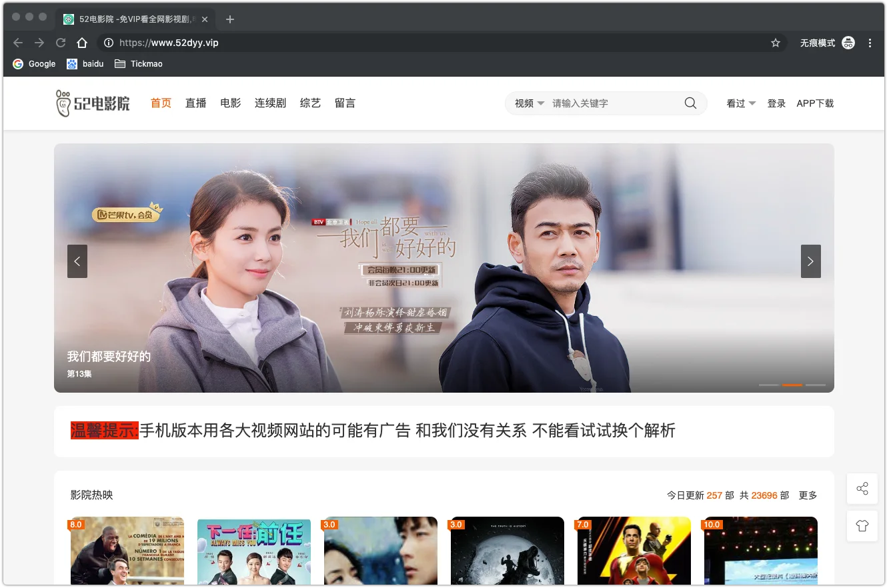Expand the 看过 history dropdown
887x588 pixels.
741,103
